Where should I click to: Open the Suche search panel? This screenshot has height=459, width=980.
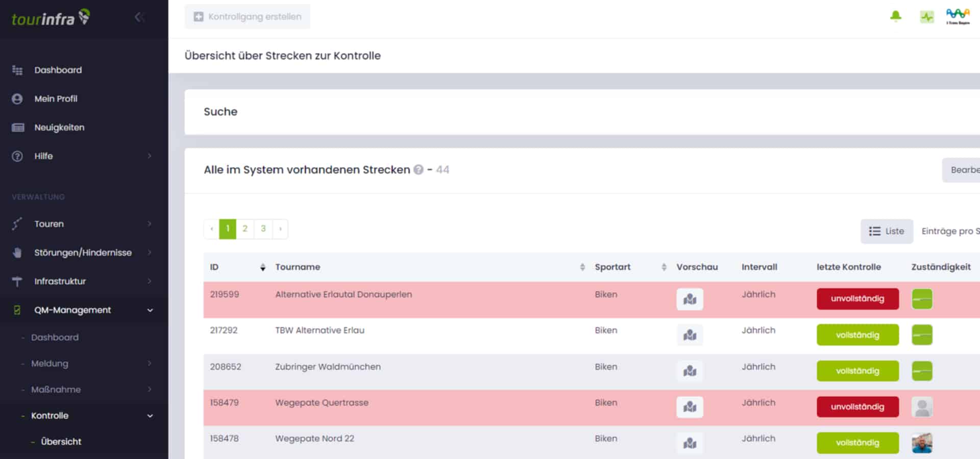pos(220,112)
